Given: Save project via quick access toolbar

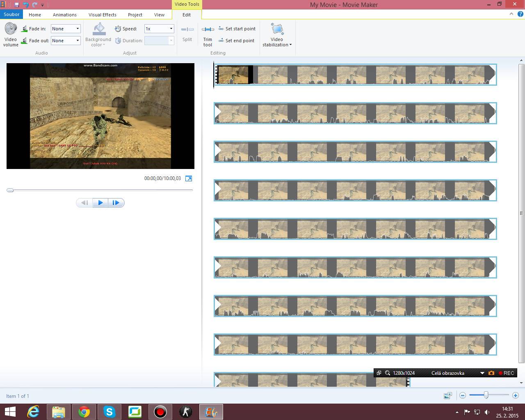Looking at the screenshot, I should (17, 5).
